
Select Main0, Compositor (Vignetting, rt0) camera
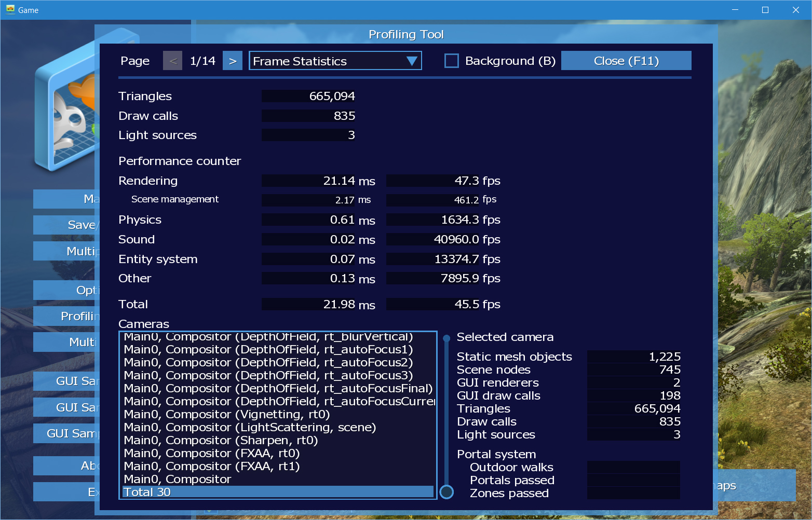[227, 414]
